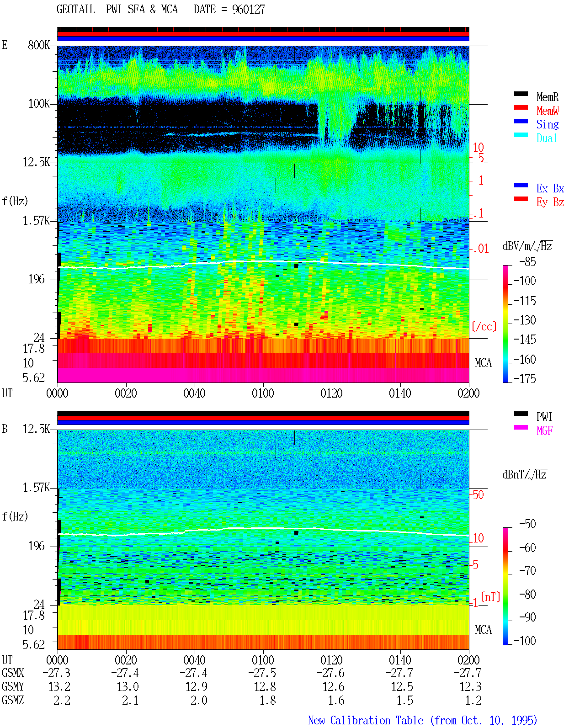This screenshot has width=585, height=728.
Task: Select the Dual legend label
Action: (548, 138)
